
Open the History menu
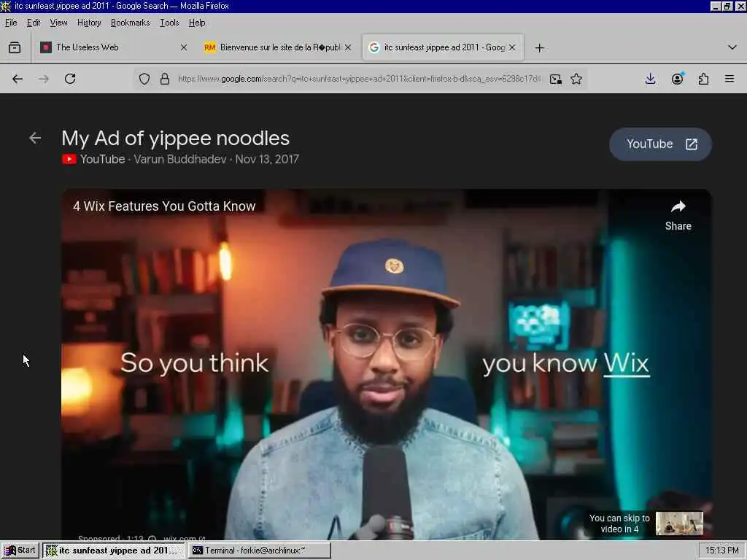[89, 23]
